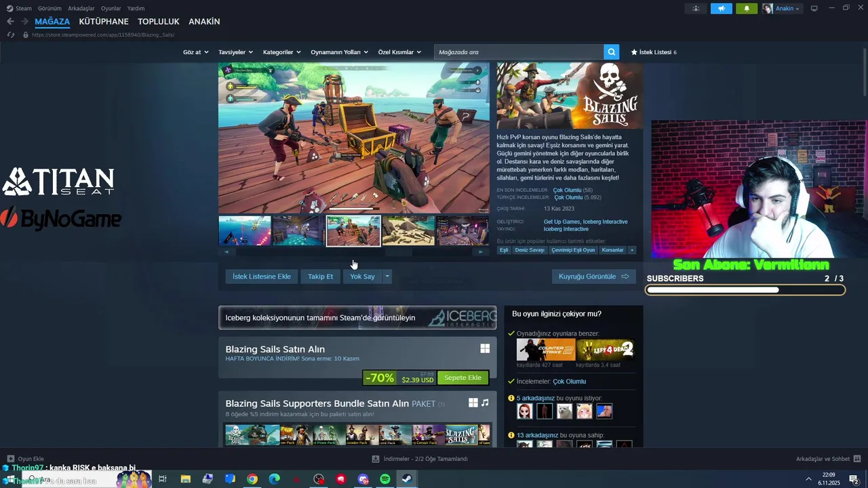The height and width of the screenshot is (488, 868).
Task: Click the Çok Olumlu recent reviews link
Action: coord(567,190)
